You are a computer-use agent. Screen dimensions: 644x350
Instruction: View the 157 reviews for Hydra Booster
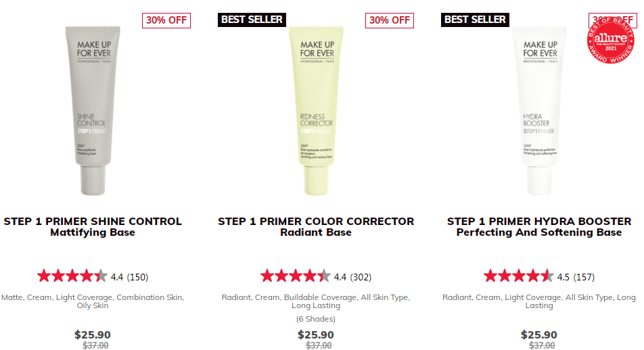point(584,277)
